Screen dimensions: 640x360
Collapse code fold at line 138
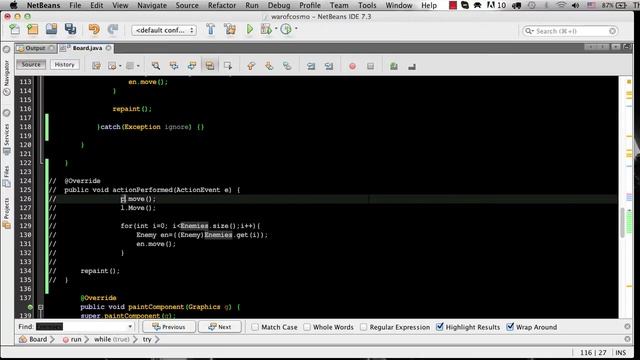[x=40, y=307]
